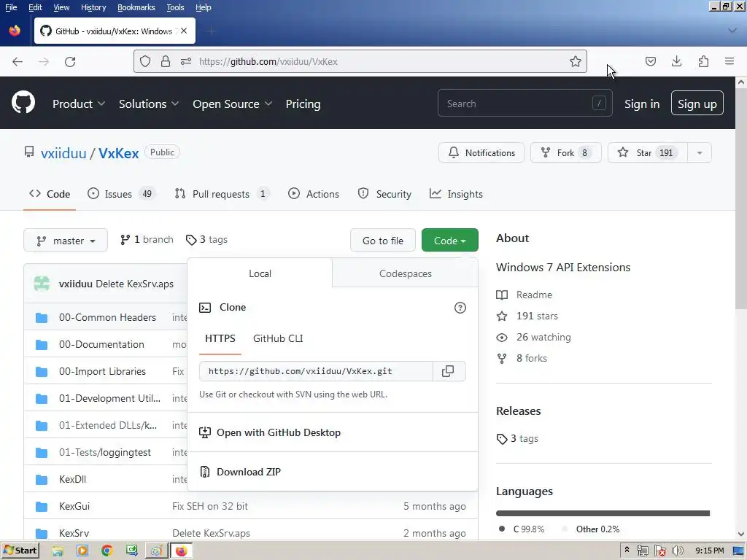The height and width of the screenshot is (560, 747).
Task: Toggle the green Code dropdown button
Action: point(449,241)
